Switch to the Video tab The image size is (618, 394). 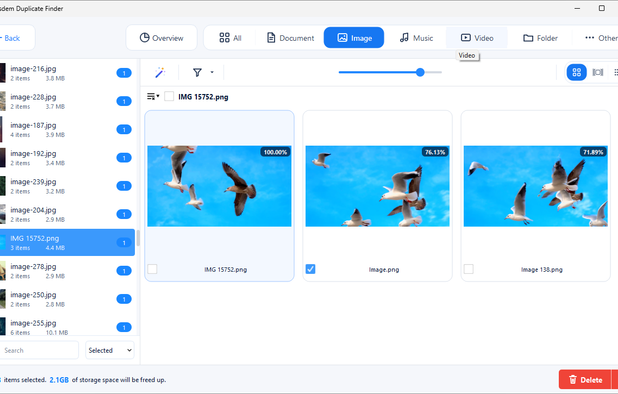(477, 38)
